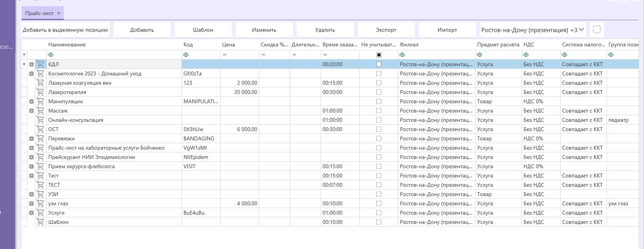Click cart icon in Услуги row
The height and width of the screenshot is (249, 644).
pyautogui.click(x=40, y=213)
